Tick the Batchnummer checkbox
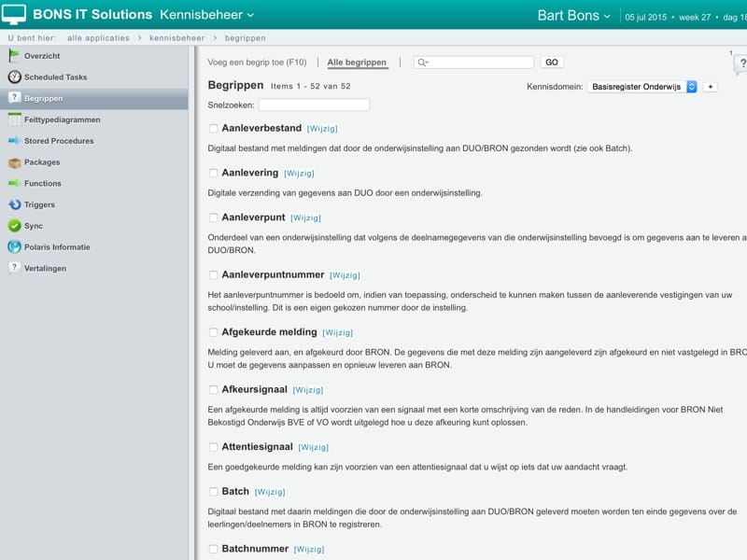Viewport: 747px width, 560px height. pyautogui.click(x=214, y=549)
